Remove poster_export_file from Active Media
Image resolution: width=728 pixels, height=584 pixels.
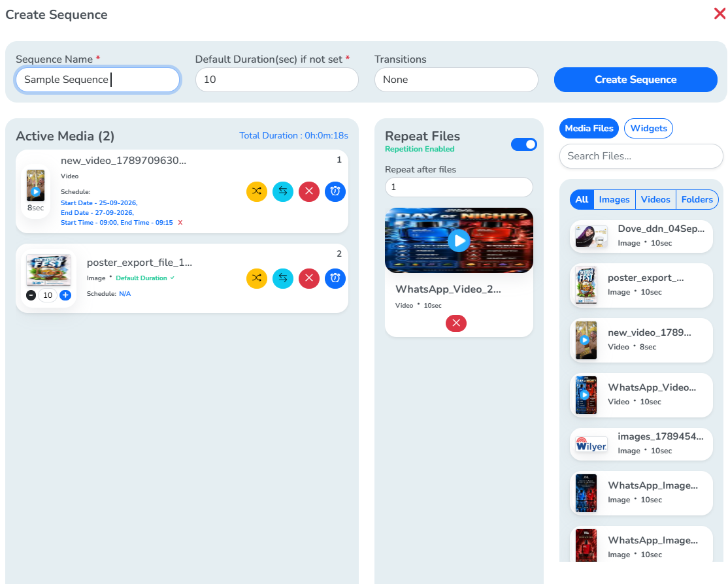click(x=309, y=278)
